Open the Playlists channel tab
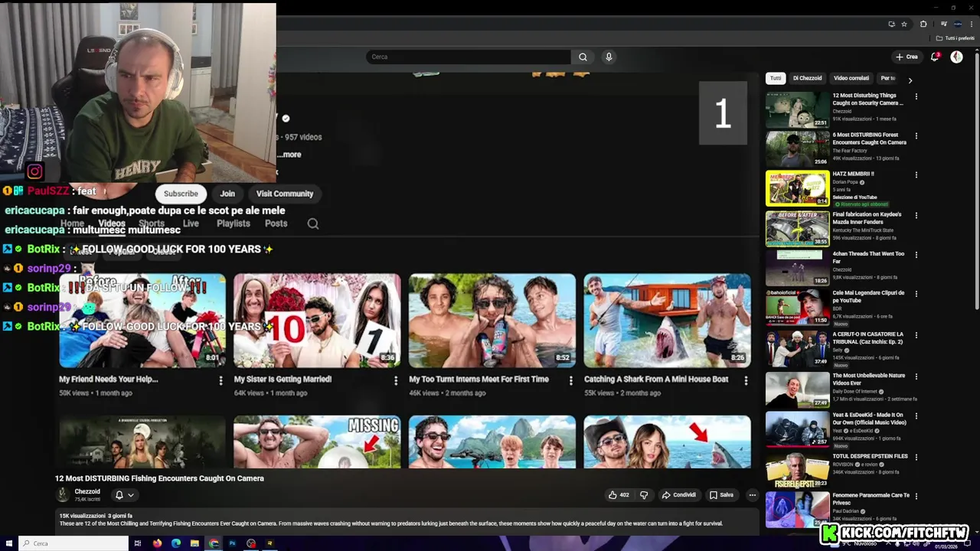 [x=234, y=223]
